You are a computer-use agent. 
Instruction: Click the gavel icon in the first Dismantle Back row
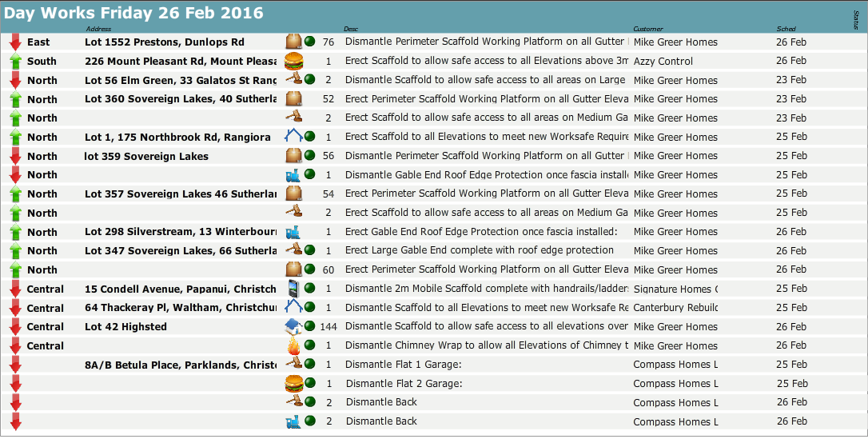coord(293,402)
